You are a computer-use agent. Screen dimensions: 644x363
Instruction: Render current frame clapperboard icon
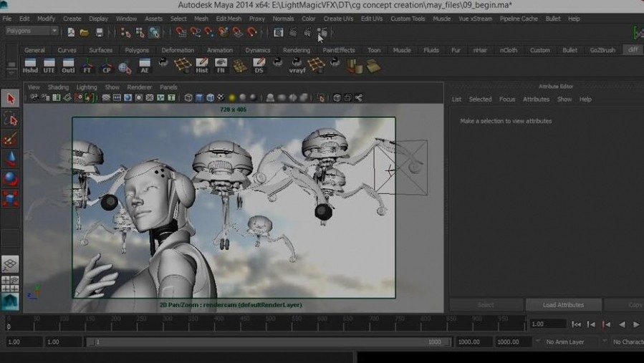pyautogui.click(x=293, y=32)
